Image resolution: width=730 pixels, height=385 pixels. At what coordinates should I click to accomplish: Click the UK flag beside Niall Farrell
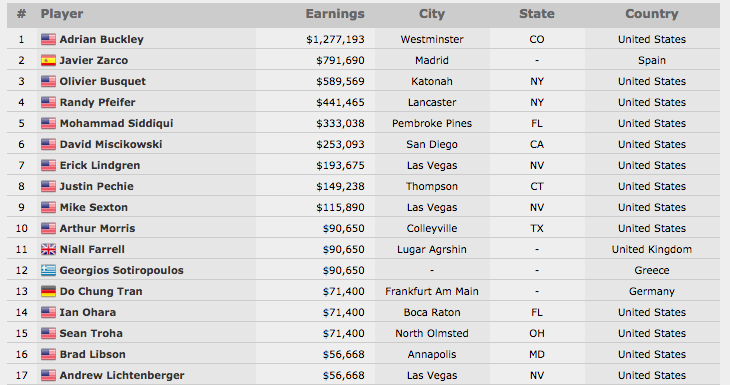(48, 250)
